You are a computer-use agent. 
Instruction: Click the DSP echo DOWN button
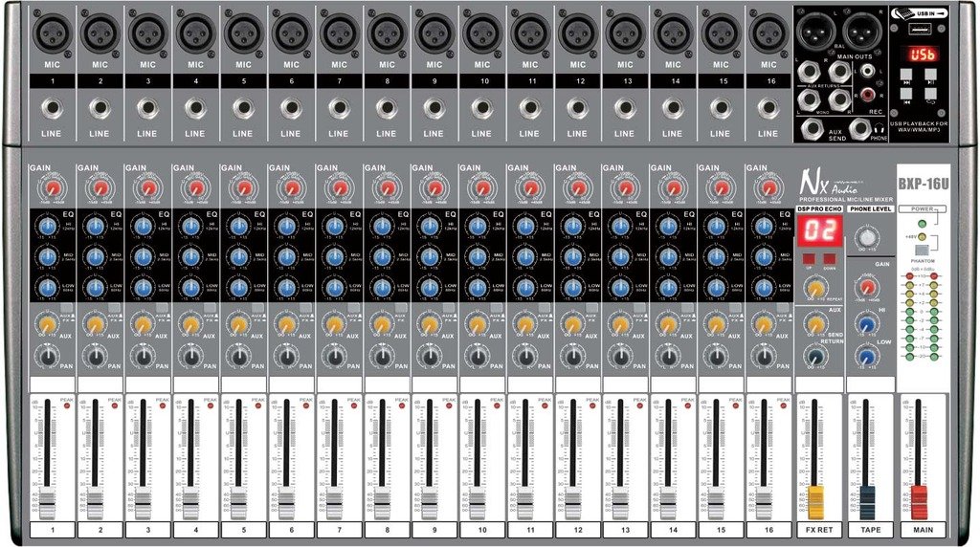tap(830, 258)
